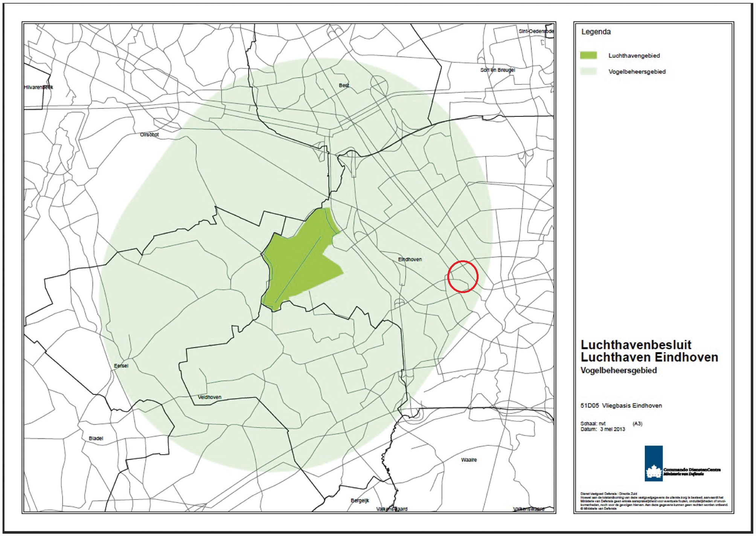Click the Veldhoven place label

pos(209,397)
